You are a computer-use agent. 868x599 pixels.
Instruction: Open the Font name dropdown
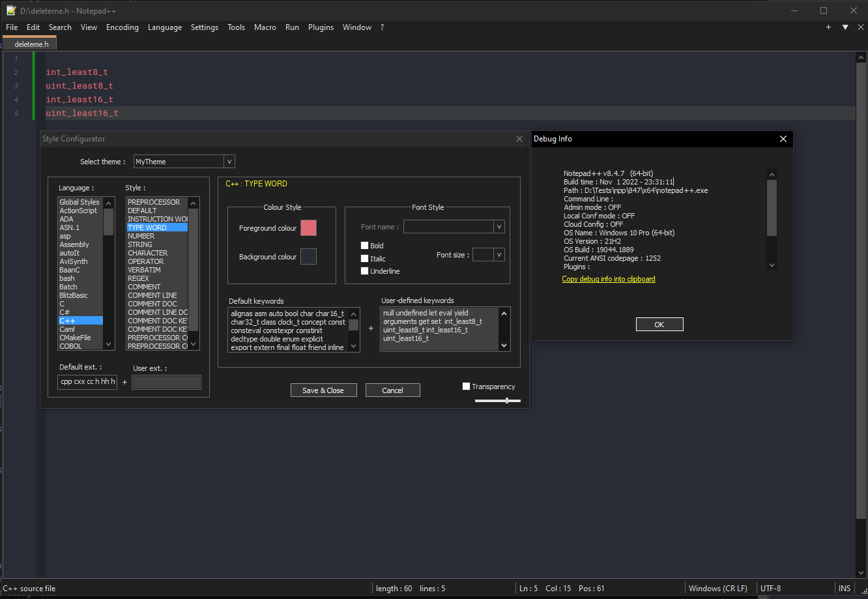[x=499, y=227]
